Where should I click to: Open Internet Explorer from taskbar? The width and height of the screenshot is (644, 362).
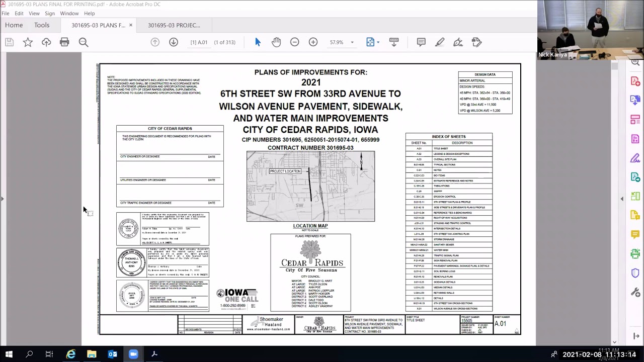point(71,354)
